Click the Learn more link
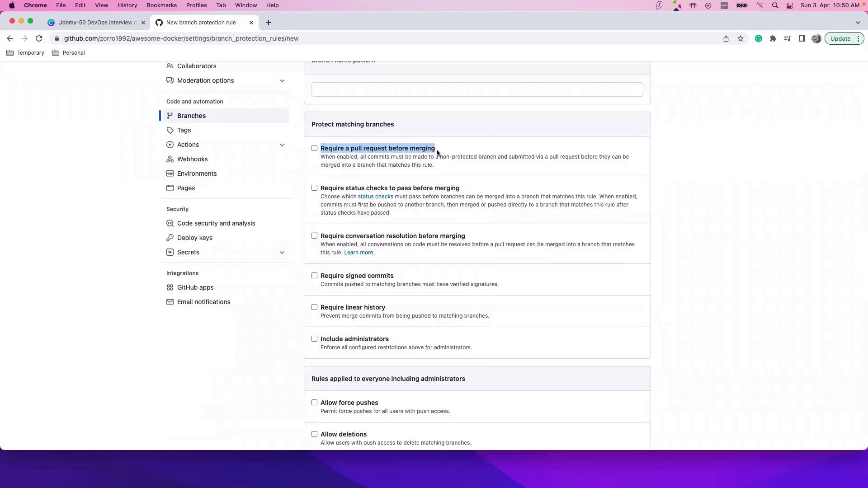This screenshot has height=488, width=868. pos(359,253)
